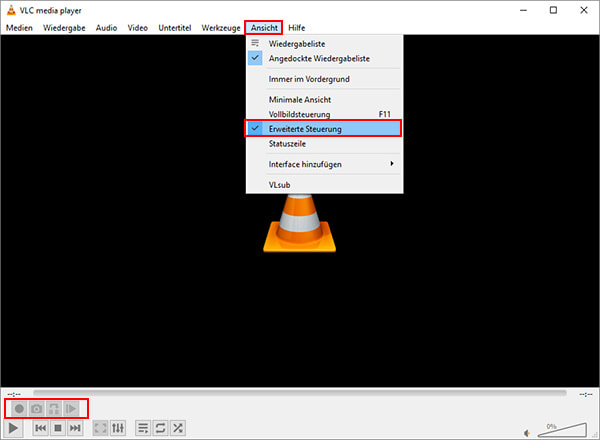Toggle fullscreen video button
The height and width of the screenshot is (440, 600).
click(x=100, y=428)
